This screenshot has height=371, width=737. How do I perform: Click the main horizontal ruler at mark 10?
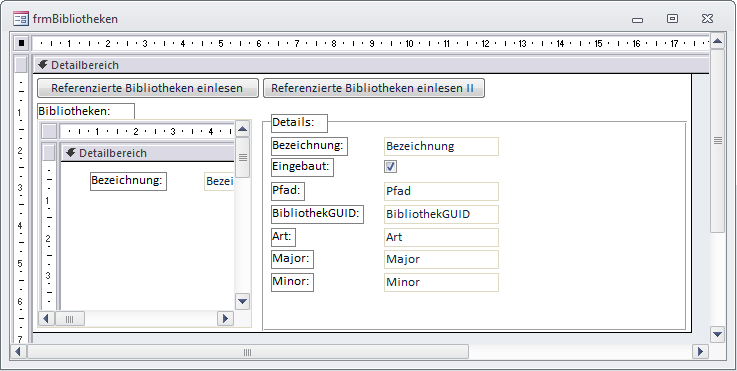click(x=409, y=44)
